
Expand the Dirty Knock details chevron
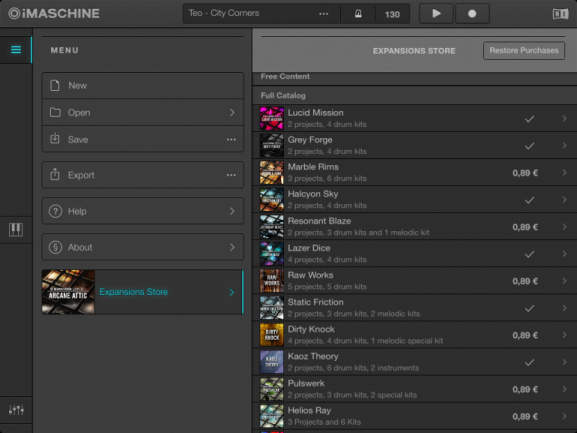pyautogui.click(x=564, y=335)
